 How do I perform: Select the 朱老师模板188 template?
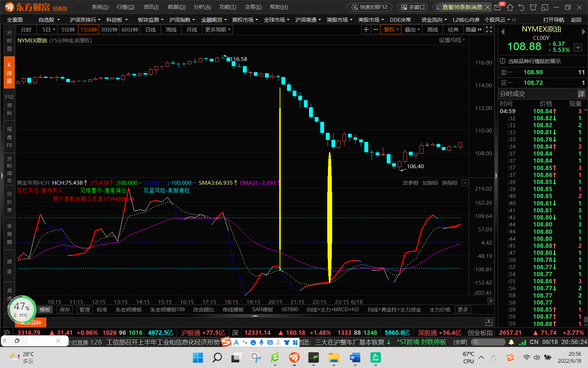167,309
